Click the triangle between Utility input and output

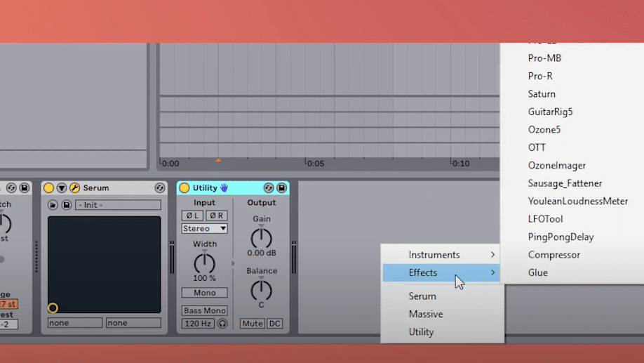[233, 263]
